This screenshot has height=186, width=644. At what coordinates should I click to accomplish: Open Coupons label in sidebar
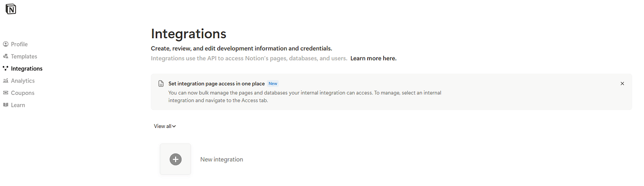tap(23, 93)
